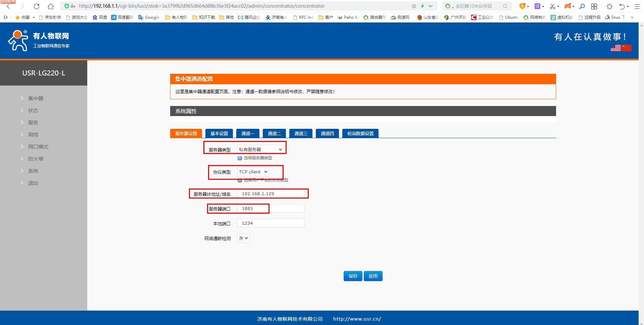Click the game controller icon
This screenshot has height=325, width=644.
point(567,6)
